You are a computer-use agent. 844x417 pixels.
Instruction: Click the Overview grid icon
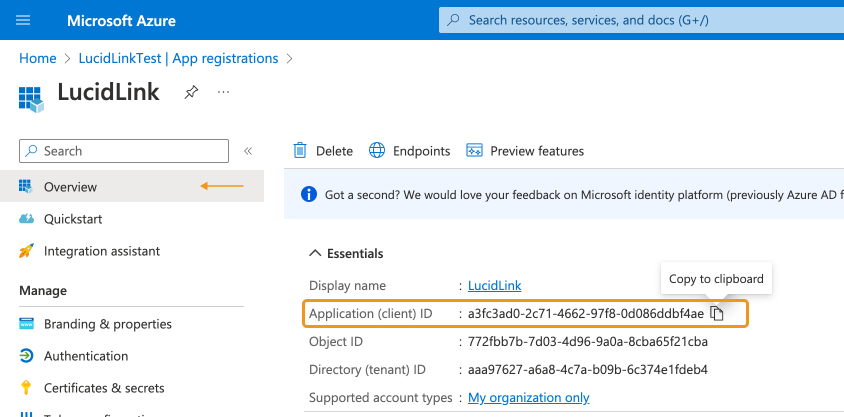coord(25,187)
